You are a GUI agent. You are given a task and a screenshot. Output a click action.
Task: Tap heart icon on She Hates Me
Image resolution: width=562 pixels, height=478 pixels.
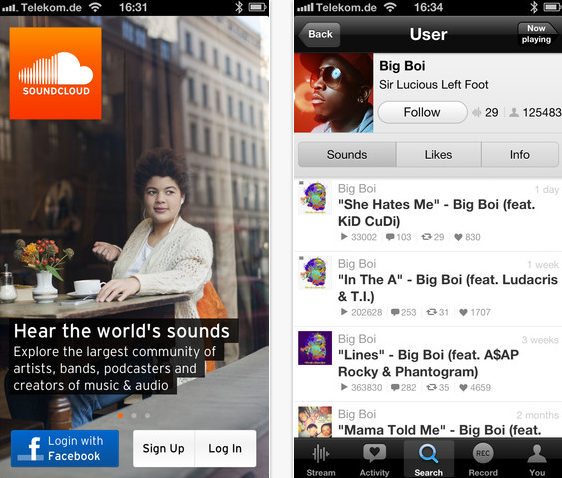(x=458, y=237)
